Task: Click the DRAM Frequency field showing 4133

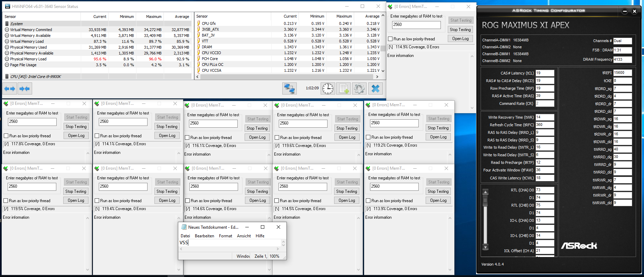Action: coord(623,59)
